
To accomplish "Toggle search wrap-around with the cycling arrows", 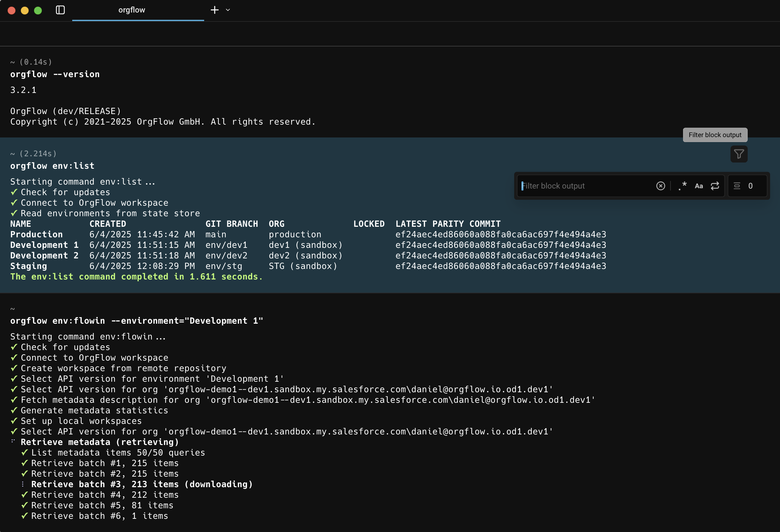I will (715, 186).
